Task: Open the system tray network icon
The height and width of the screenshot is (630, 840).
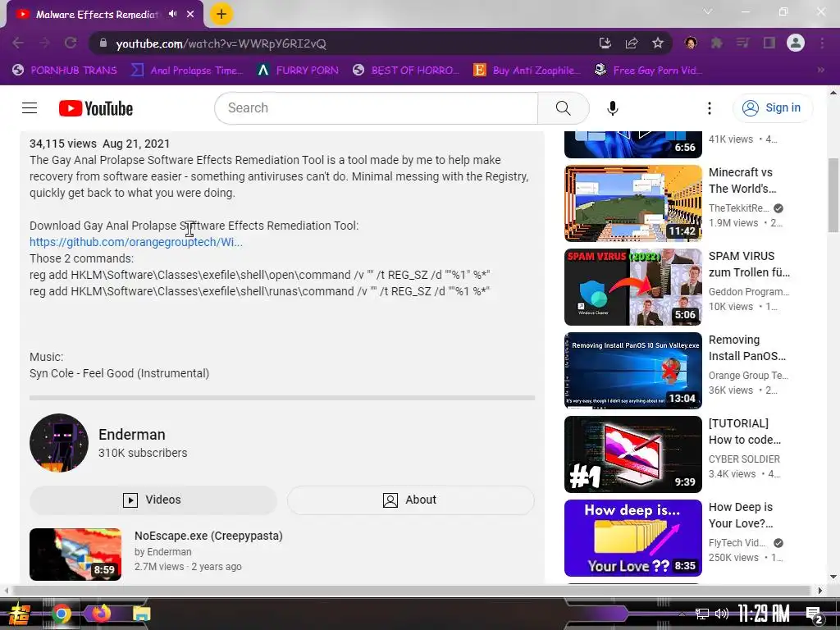Action: (x=702, y=614)
